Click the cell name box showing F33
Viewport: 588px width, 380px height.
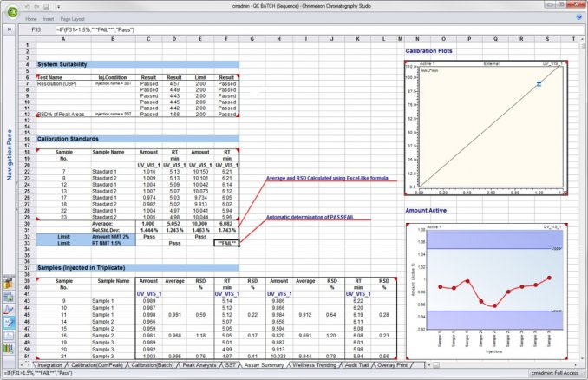pos(36,29)
